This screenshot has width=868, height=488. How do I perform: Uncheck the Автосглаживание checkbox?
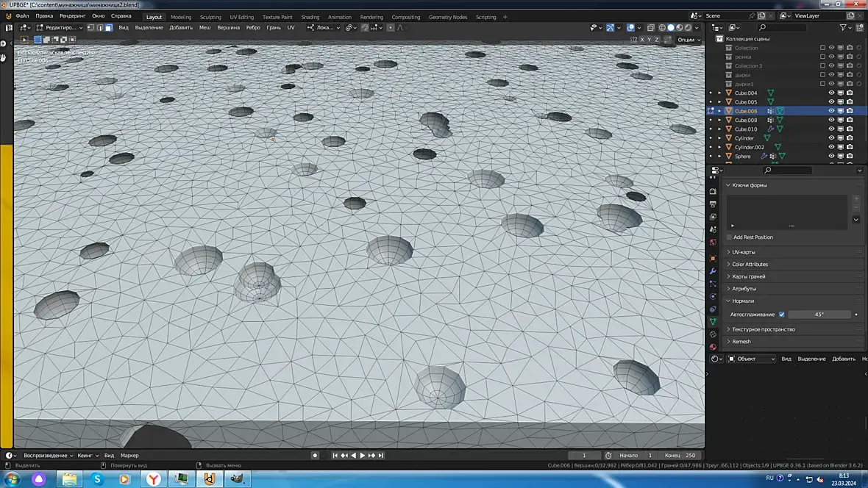point(781,315)
